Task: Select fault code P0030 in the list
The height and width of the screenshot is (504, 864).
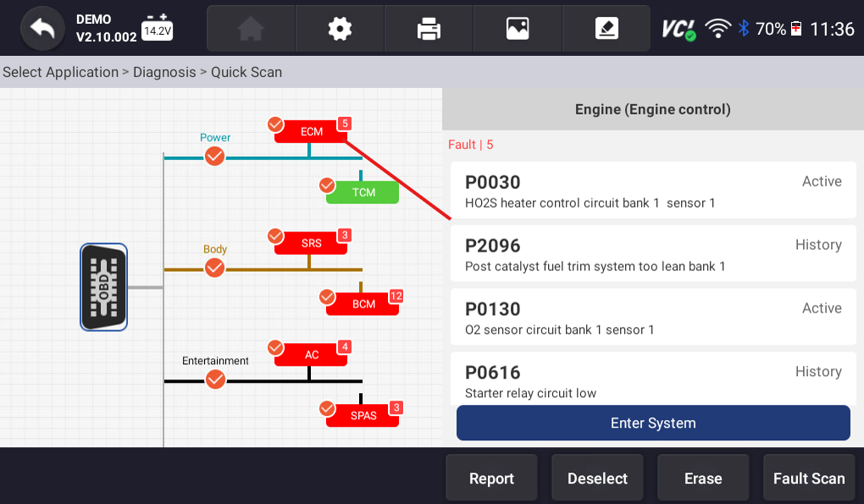Action: click(652, 191)
